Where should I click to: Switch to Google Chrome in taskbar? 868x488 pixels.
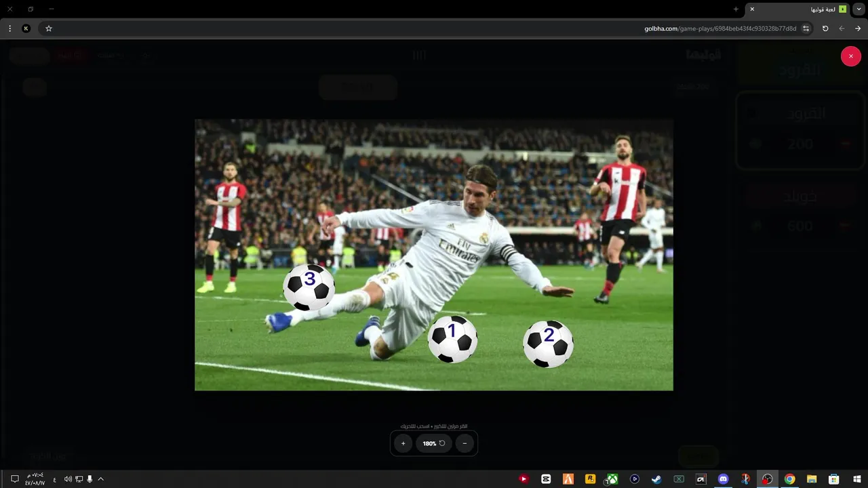pyautogui.click(x=789, y=479)
